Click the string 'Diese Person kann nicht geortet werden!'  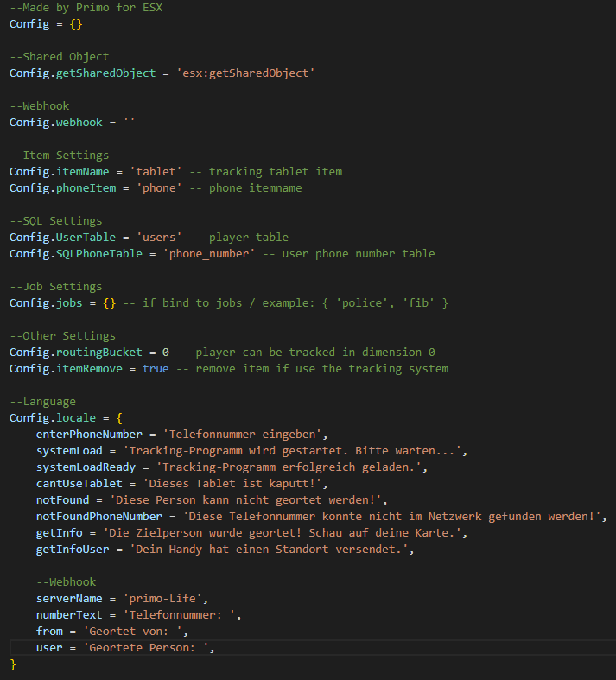(245, 500)
